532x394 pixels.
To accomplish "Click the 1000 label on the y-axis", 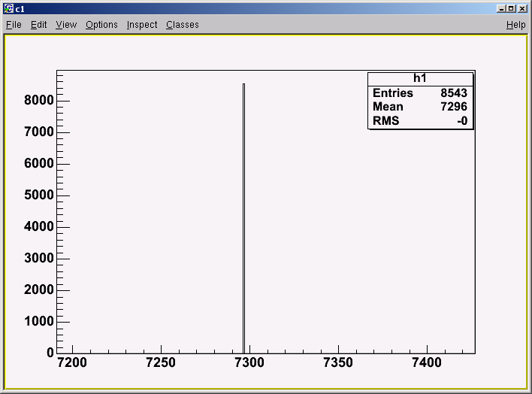I will [x=38, y=321].
